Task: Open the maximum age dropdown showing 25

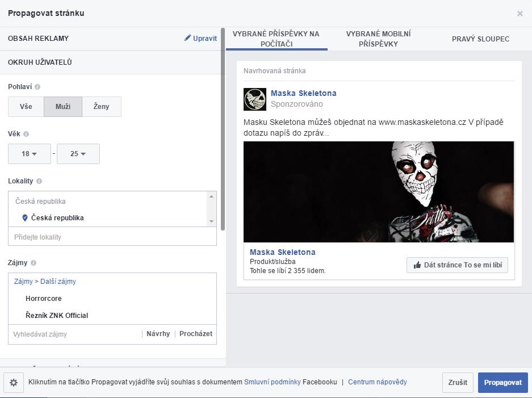Action: pos(78,154)
